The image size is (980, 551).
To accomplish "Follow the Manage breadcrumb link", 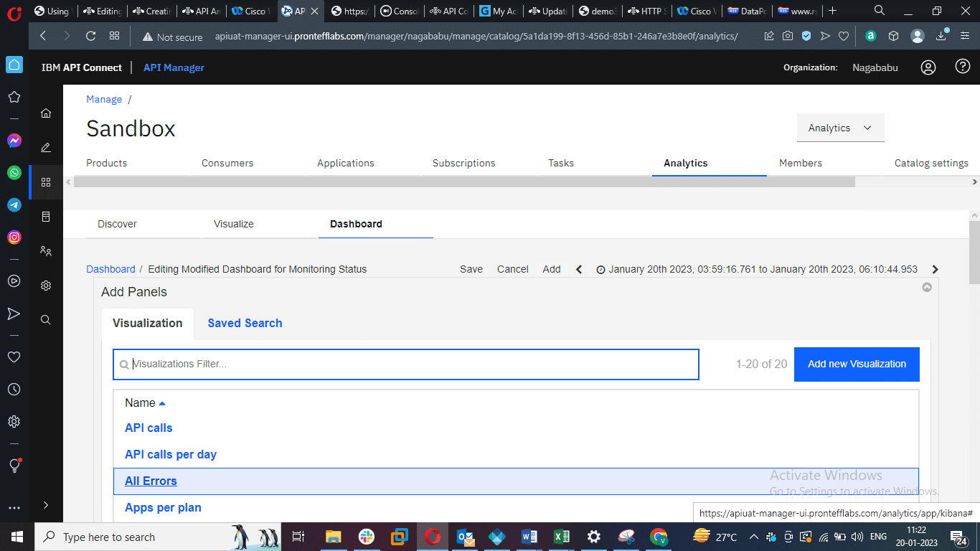I will pos(104,99).
